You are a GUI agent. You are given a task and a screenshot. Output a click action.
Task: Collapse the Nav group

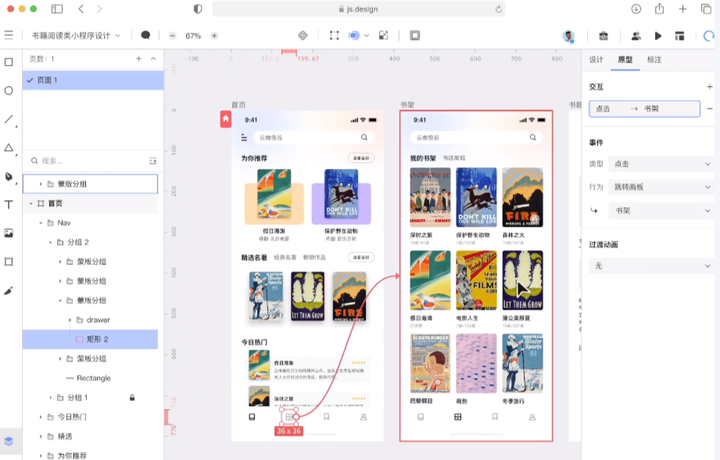point(41,223)
